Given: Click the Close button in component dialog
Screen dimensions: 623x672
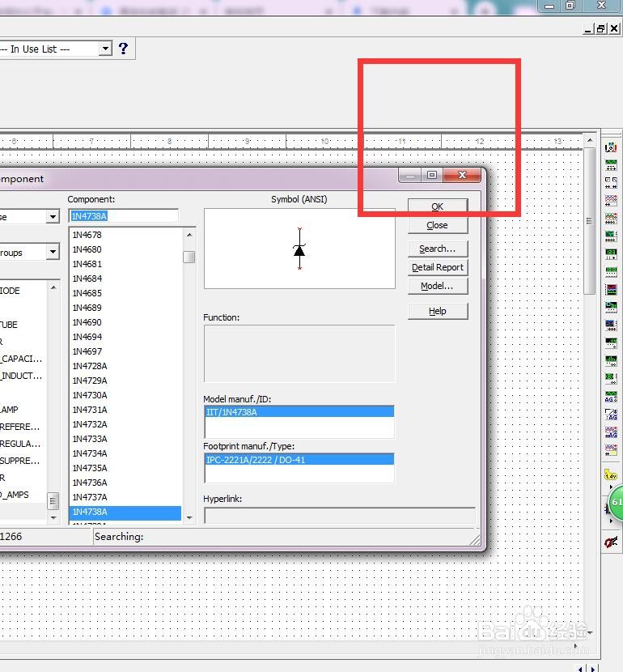Looking at the screenshot, I should click(x=438, y=225).
